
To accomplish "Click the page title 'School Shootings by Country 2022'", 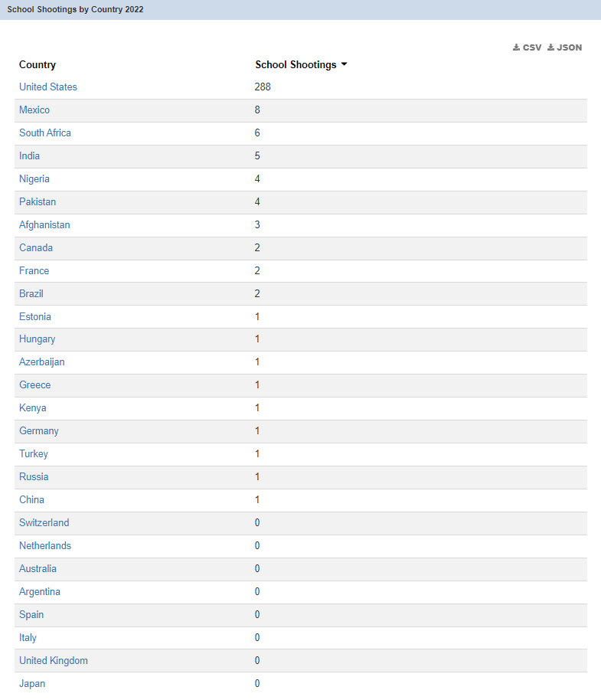I will pyautogui.click(x=75, y=10).
